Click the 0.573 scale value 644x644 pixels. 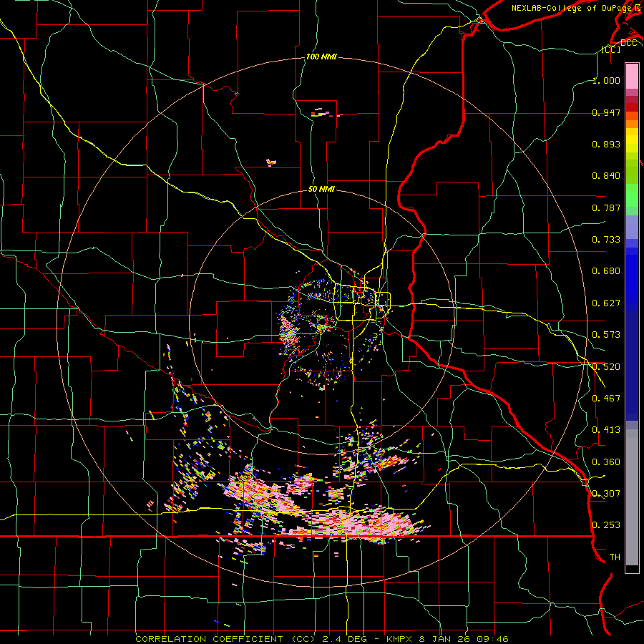[606, 335]
